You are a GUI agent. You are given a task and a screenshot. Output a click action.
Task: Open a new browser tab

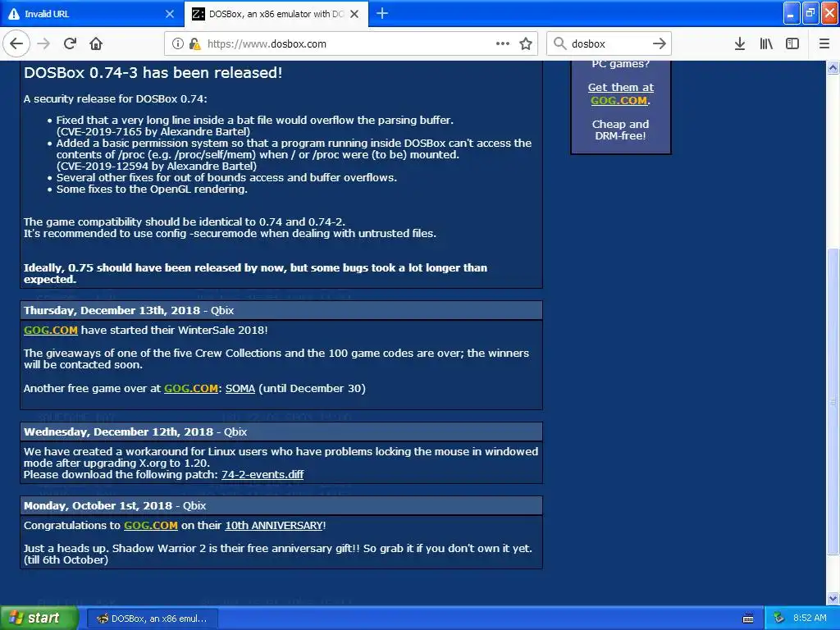pos(382,14)
